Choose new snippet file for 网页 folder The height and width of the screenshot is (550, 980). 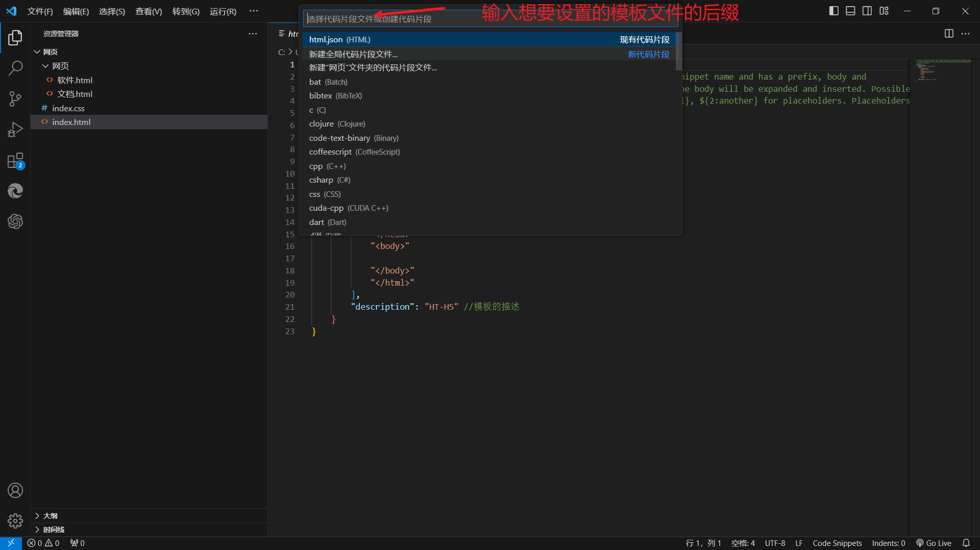tap(489, 68)
